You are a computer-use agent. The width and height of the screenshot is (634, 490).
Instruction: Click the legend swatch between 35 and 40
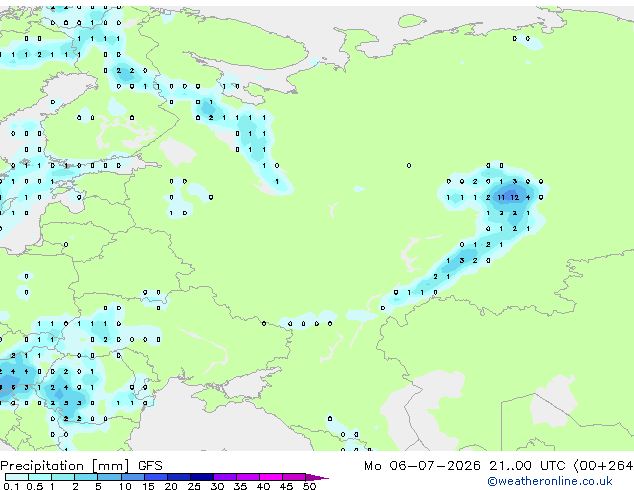tap(248, 477)
